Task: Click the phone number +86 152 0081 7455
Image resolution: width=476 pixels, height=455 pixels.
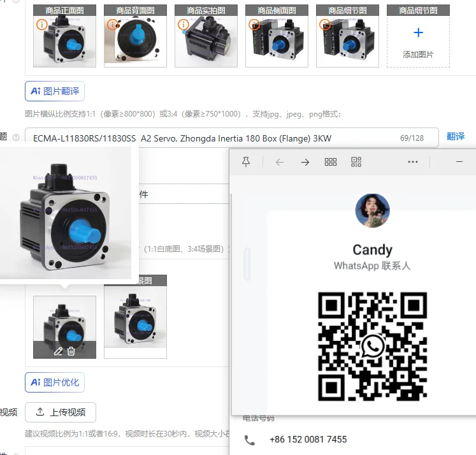Action: click(308, 440)
